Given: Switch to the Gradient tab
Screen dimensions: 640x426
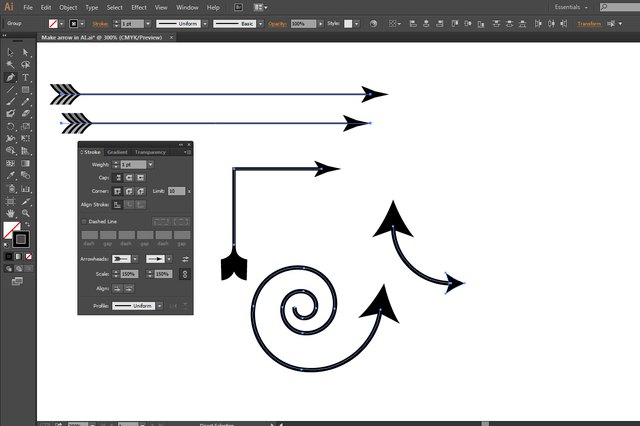Looking at the screenshot, I should 117,152.
